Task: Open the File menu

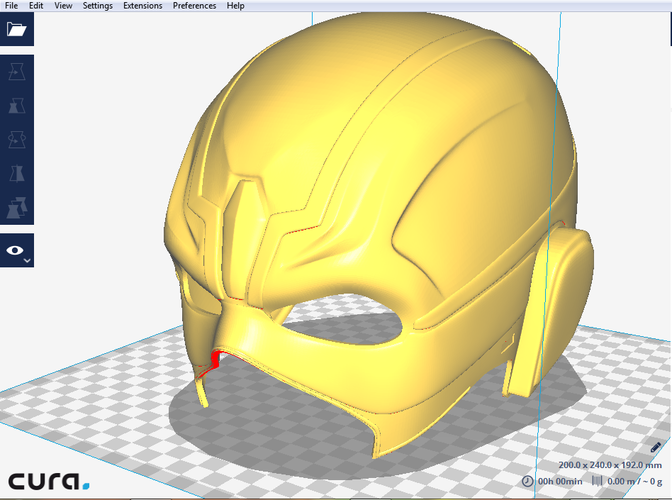Action: (11, 6)
